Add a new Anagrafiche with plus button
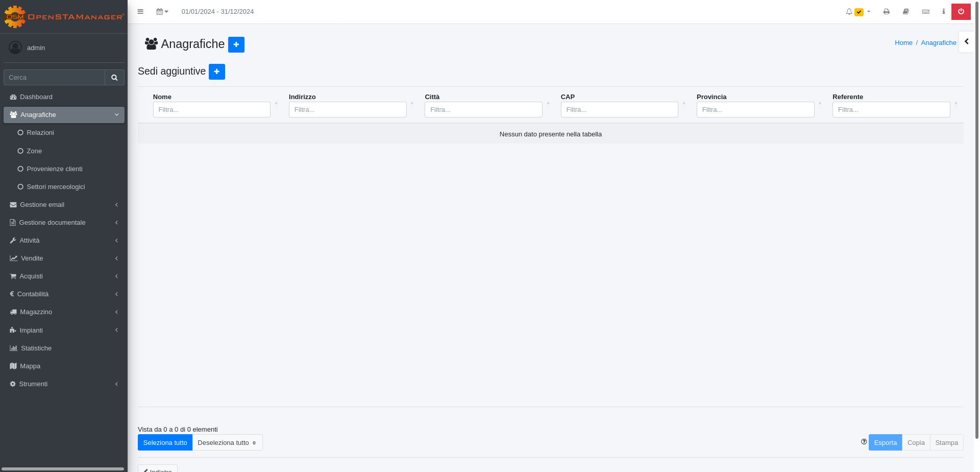The image size is (980, 472). coord(236,44)
